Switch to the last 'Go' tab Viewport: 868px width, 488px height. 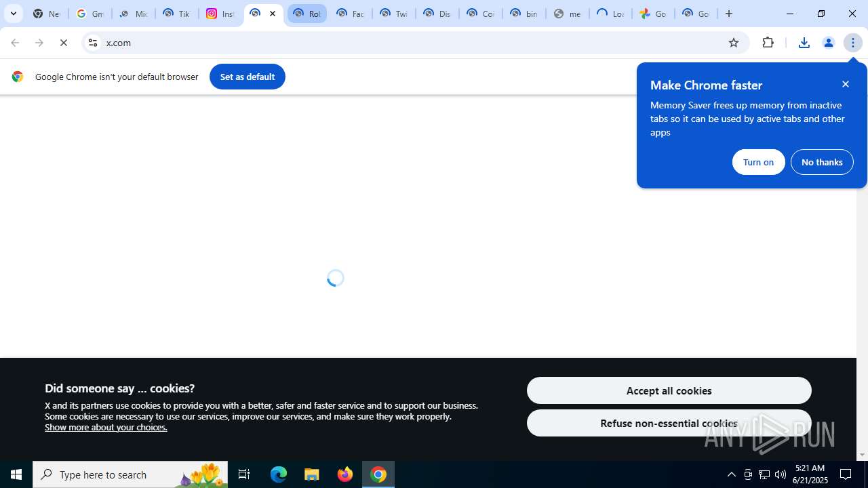696,14
